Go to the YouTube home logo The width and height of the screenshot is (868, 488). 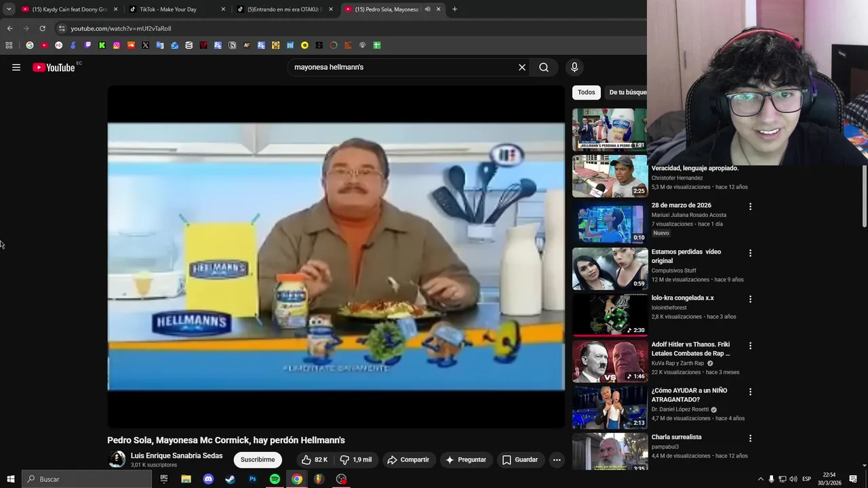[54, 67]
